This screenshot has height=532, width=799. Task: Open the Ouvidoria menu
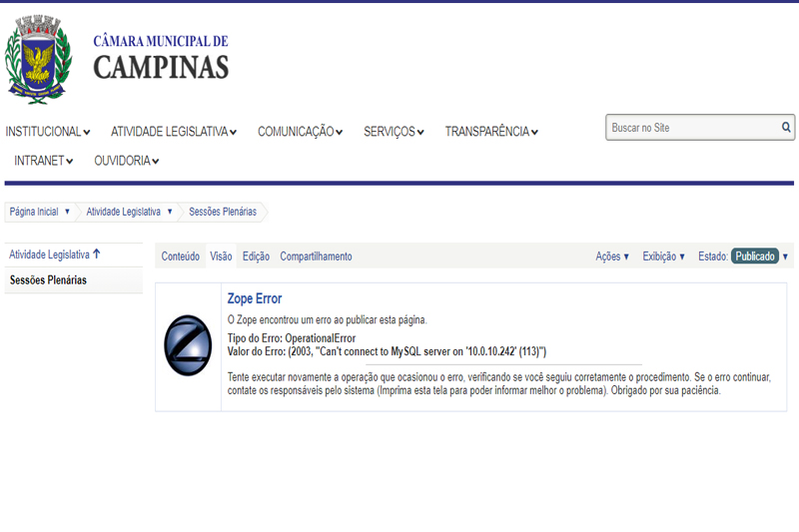tap(127, 161)
